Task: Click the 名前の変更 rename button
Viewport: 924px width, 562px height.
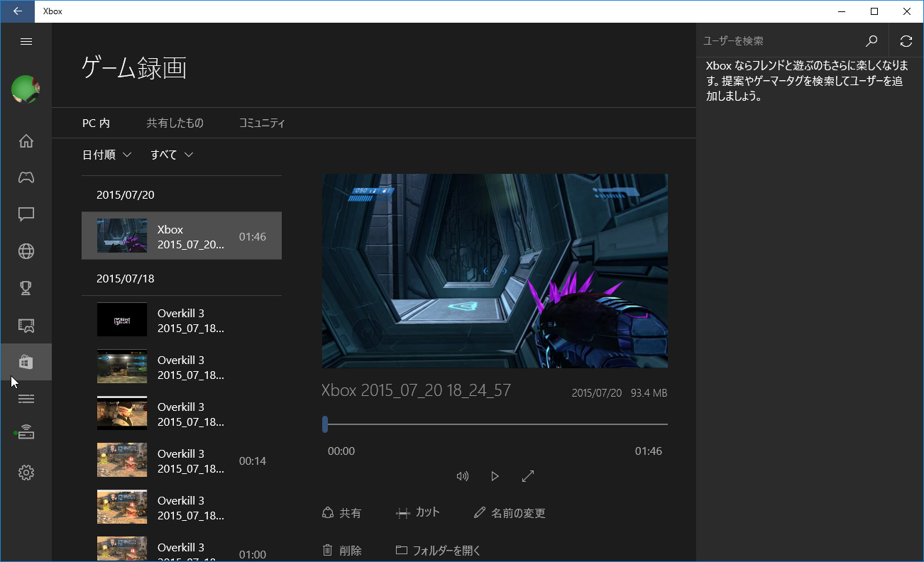Action: point(510,513)
